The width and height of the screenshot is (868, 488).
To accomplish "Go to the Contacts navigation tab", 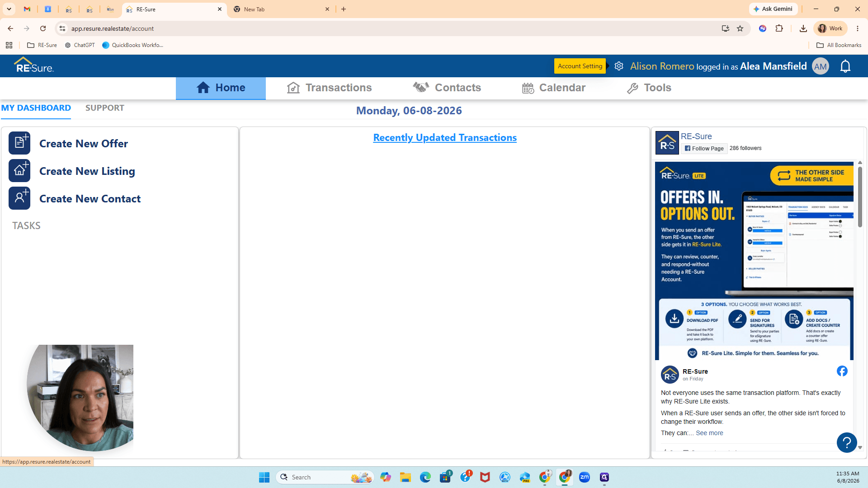I will (447, 88).
